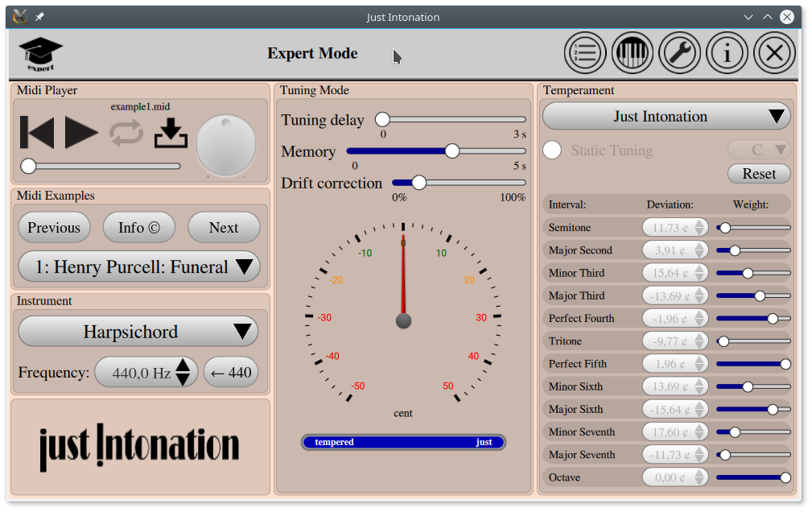Enable the Static Tuning radio button
Image resolution: width=812 pixels, height=512 pixels.
[x=552, y=151]
